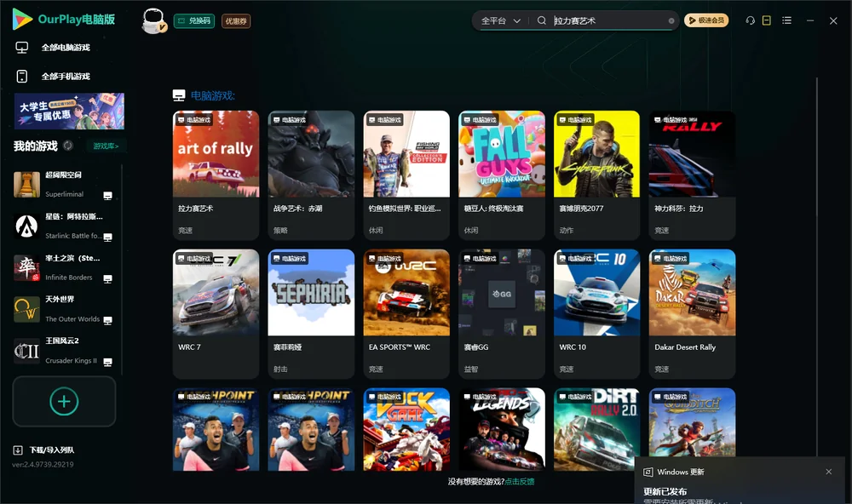
Task: Open the 战争艺术:赤潮 game card
Action: click(x=311, y=175)
